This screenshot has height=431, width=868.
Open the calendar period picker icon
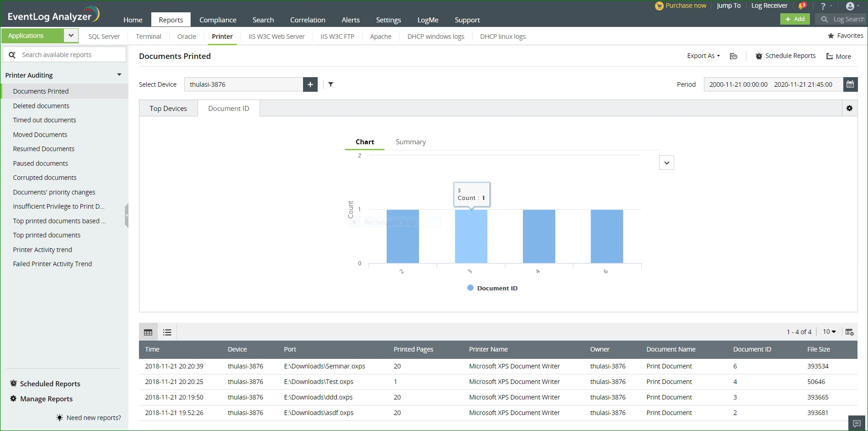click(x=850, y=84)
